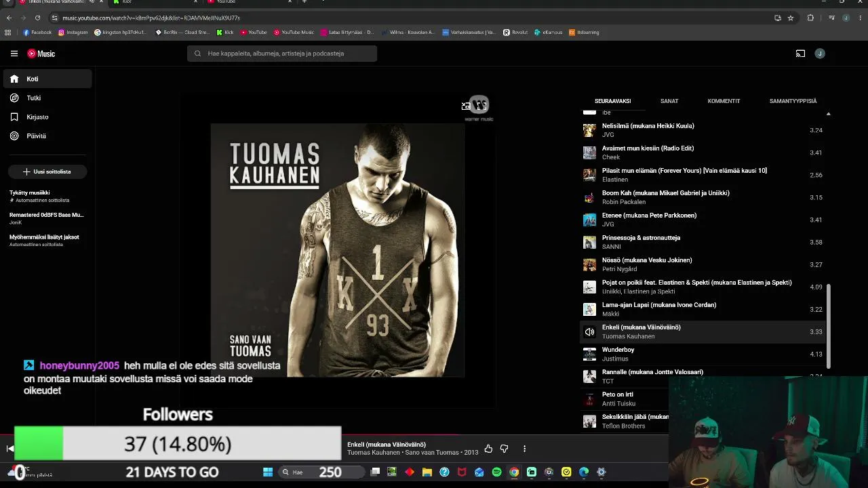Play Boom Kah by Robin Packalen

click(x=704, y=197)
